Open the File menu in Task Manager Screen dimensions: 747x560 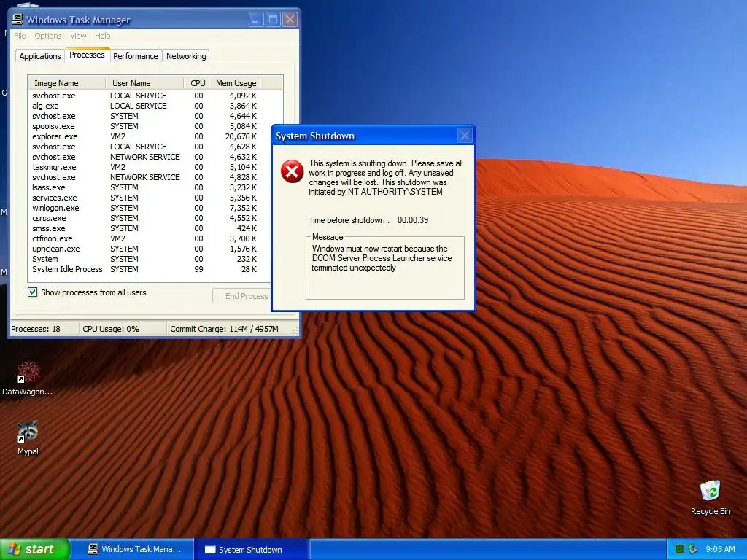point(20,36)
